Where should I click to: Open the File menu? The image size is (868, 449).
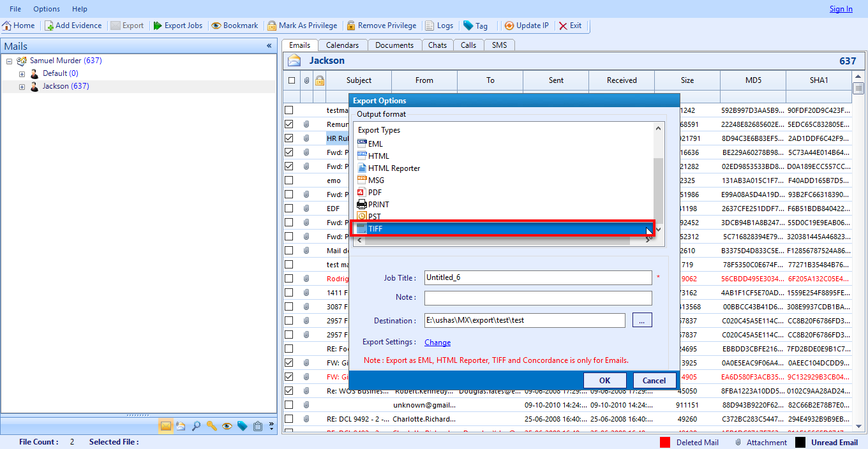click(15, 9)
